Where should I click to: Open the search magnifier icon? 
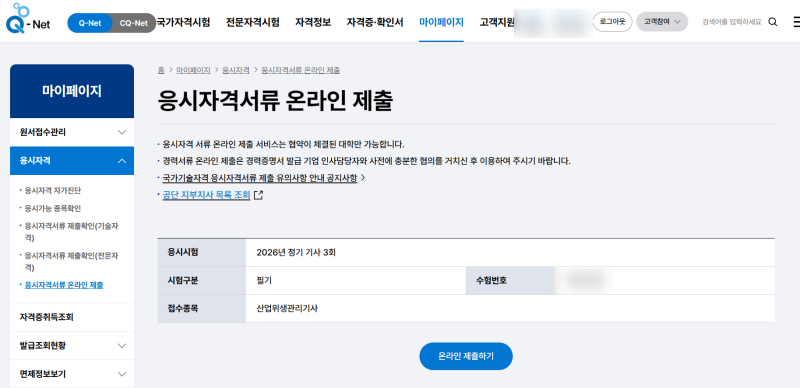773,22
